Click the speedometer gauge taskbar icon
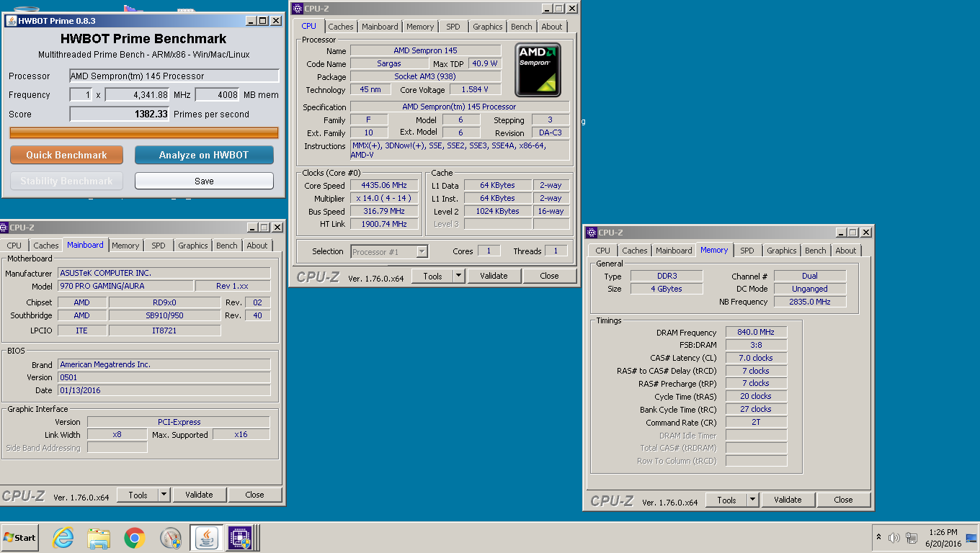The image size is (980, 553). tap(171, 537)
